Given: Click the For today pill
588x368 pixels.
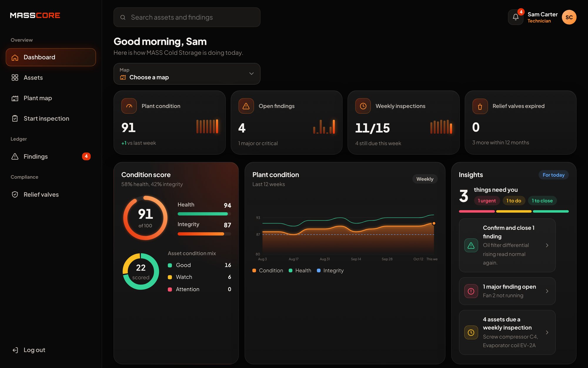Looking at the screenshot, I should (x=554, y=175).
